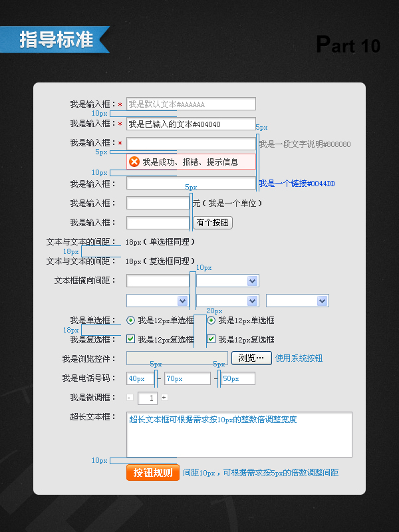
Task: Click the text box after 文本框横向间距 label
Action: (x=158, y=281)
